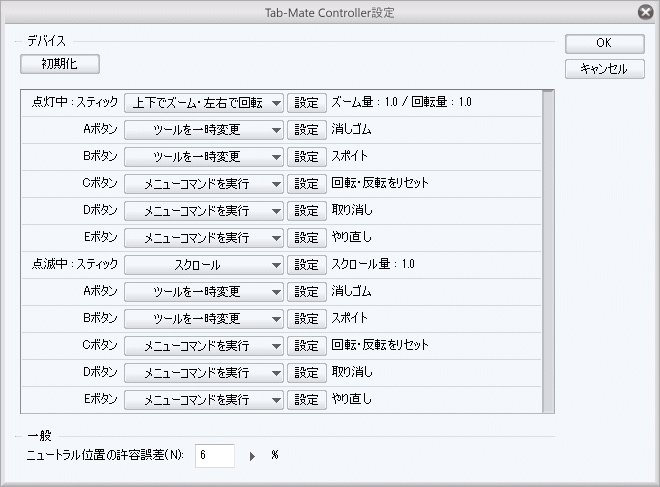The image size is (660, 487).
Task: Open 点滅中 Bボタン action dropdown
Action: pos(204,319)
